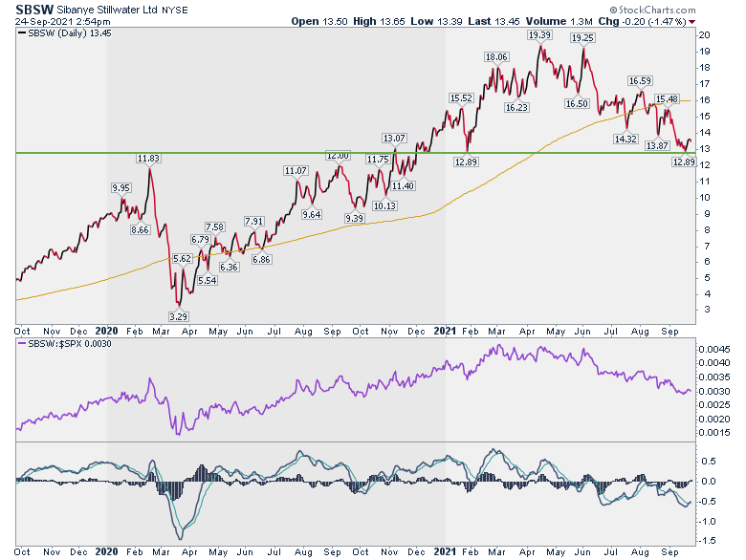Click the 11.40 price label
This screenshot has width=746, height=560.
click(403, 186)
